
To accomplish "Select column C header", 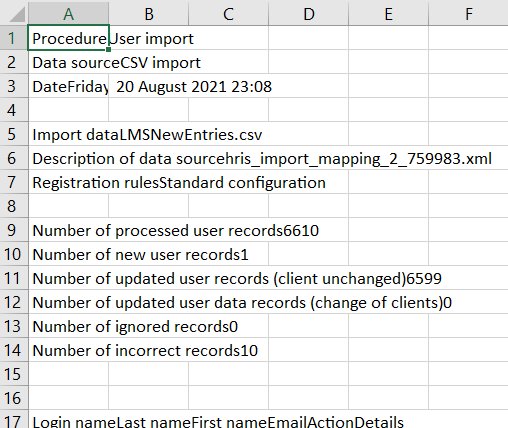I will click(x=229, y=14).
